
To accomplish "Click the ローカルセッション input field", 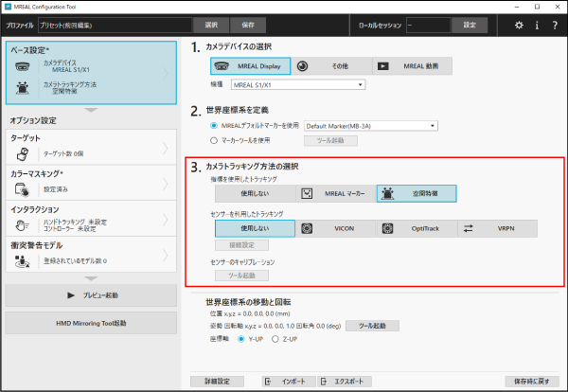I will (x=428, y=25).
